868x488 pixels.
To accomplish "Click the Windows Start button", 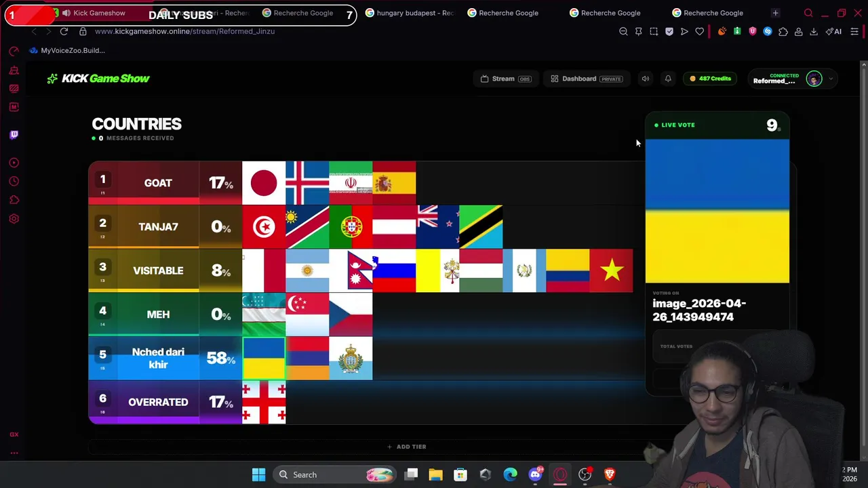I will pyautogui.click(x=258, y=474).
